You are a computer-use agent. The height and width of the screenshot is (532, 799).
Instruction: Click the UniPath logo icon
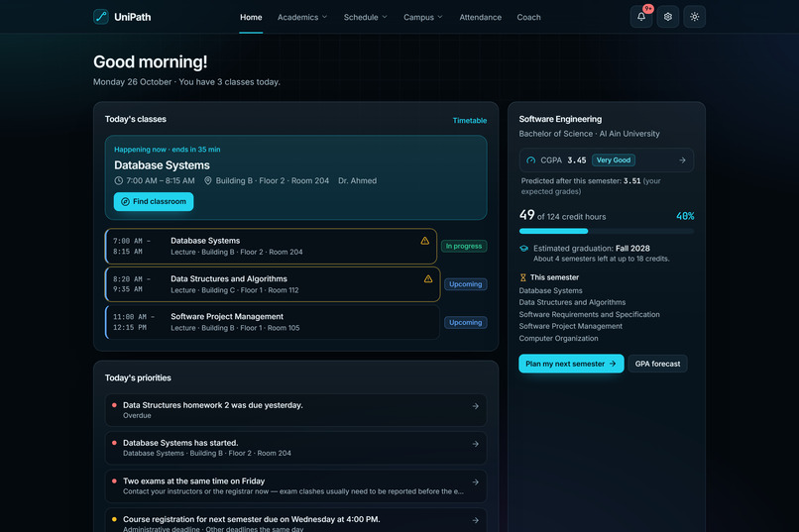(x=101, y=17)
